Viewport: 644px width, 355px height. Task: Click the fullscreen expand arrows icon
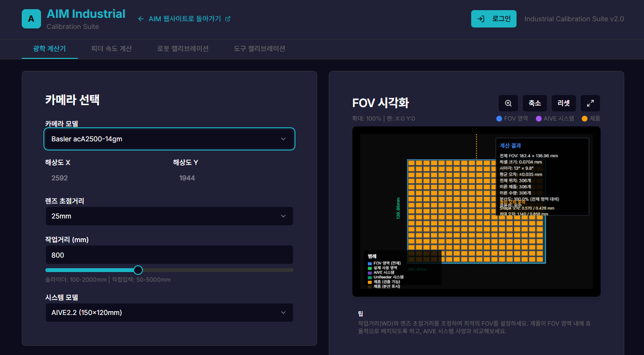(590, 103)
